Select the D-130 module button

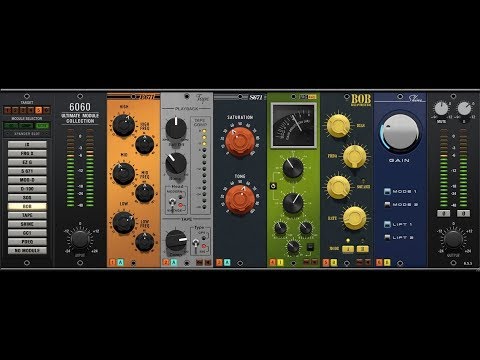point(27,189)
